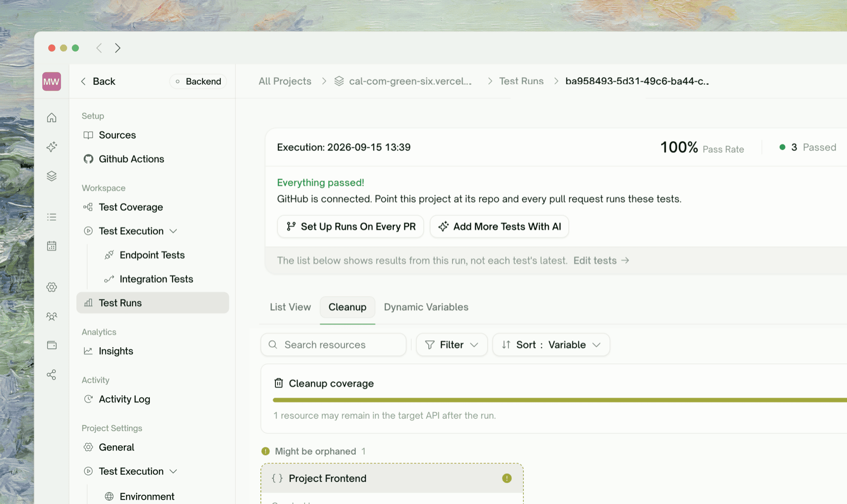Go forward with the forward arrow
Screen dimensions: 847x504
(x=118, y=48)
